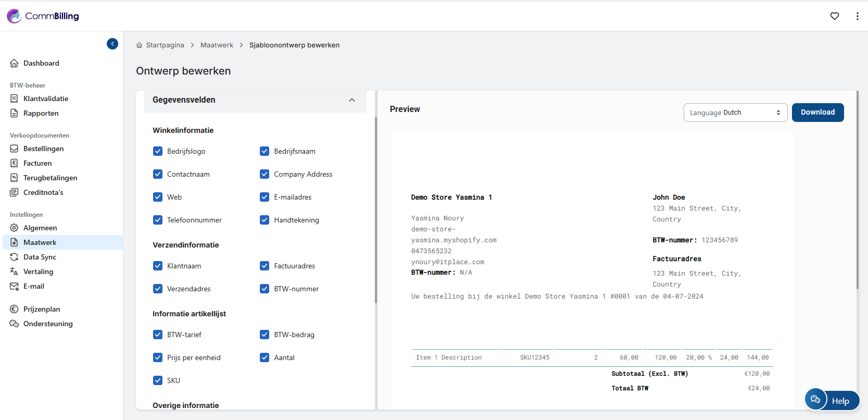This screenshot has width=868, height=420.
Task: Uncheck the BTW-nummer checkbox
Action: 265,289
